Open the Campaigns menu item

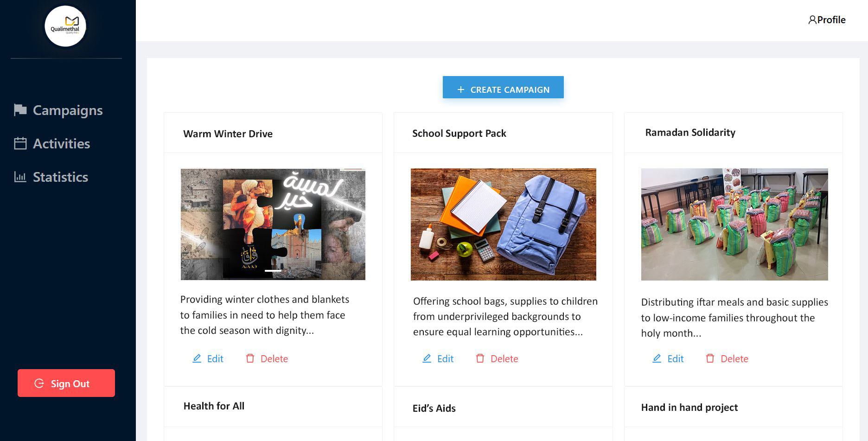pos(67,110)
